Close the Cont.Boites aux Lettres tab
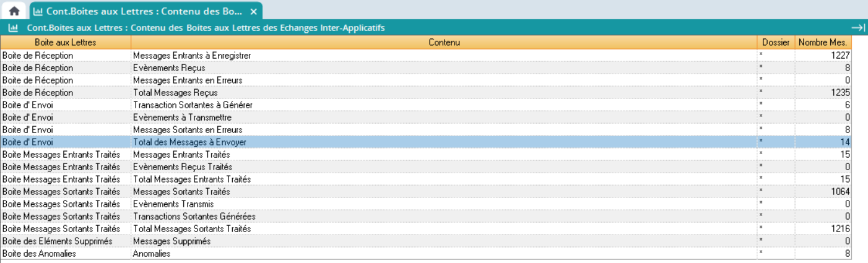Image resolution: width=868 pixels, height=263 pixels. coord(253,12)
